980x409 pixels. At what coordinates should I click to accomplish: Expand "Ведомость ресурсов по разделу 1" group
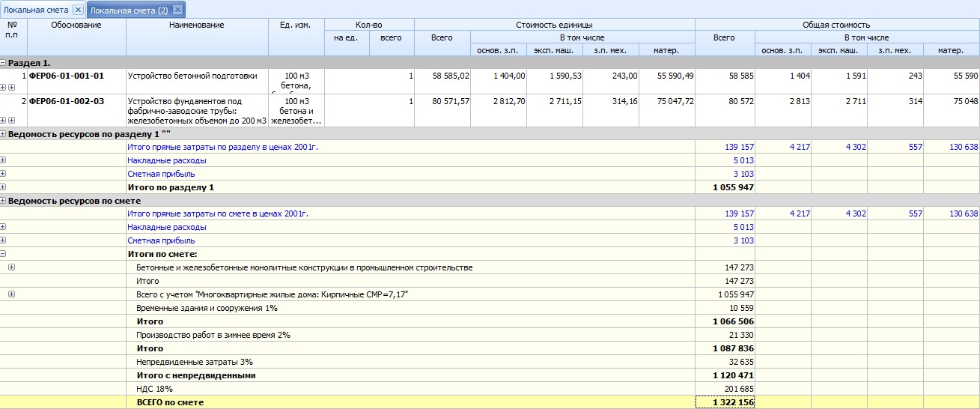pyautogui.click(x=4, y=134)
